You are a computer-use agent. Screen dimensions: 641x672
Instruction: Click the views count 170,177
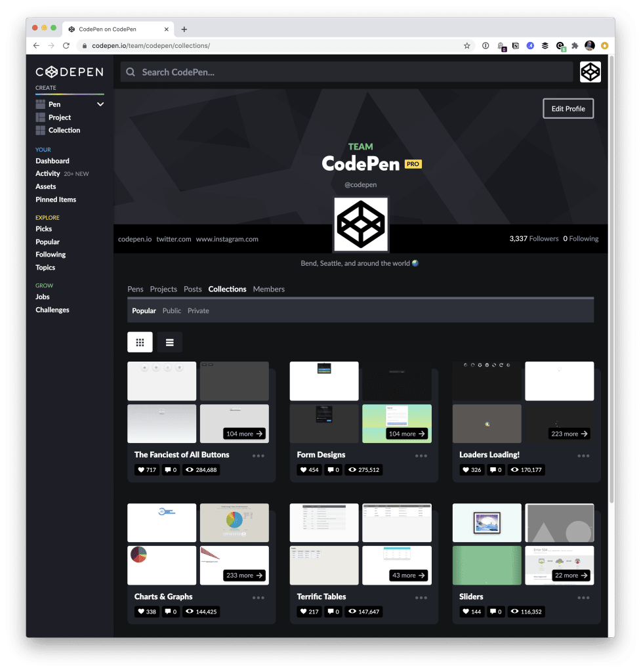point(526,470)
